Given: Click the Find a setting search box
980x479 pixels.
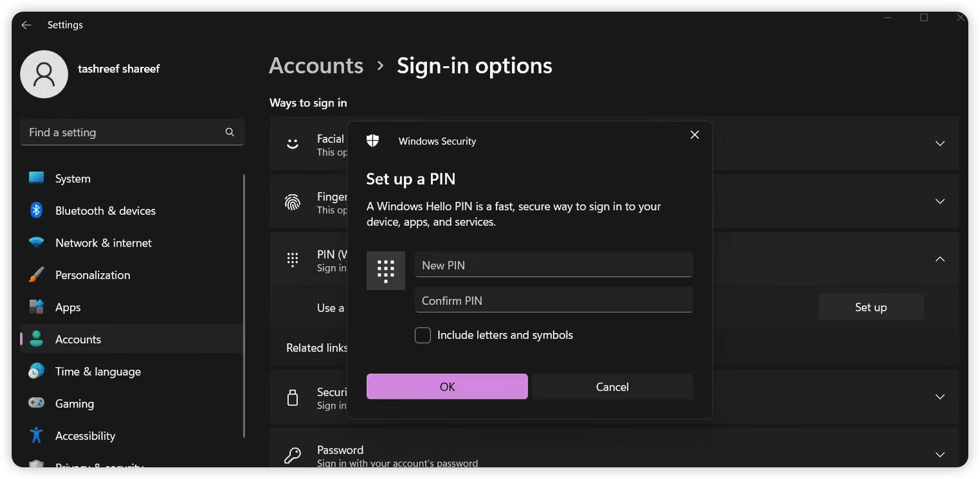Looking at the screenshot, I should [x=132, y=132].
